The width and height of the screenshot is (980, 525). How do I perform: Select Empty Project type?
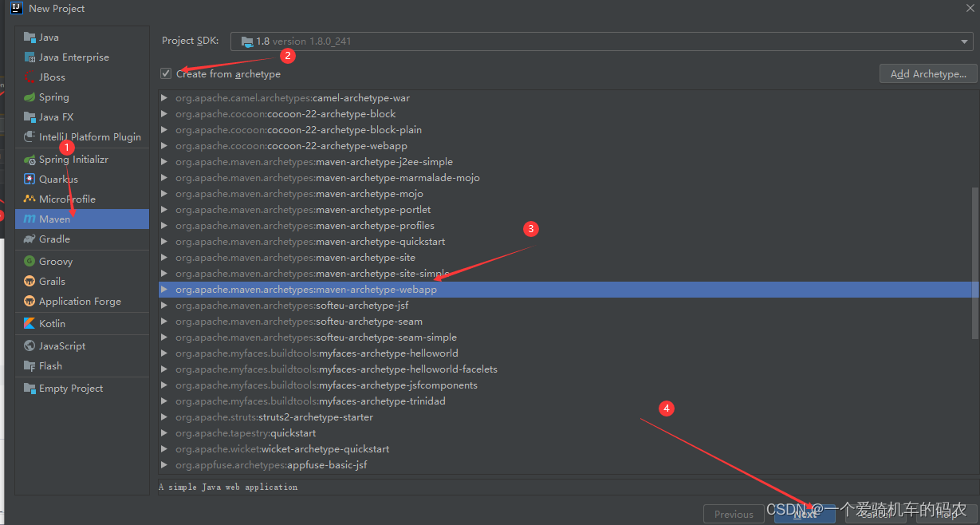click(x=82, y=389)
